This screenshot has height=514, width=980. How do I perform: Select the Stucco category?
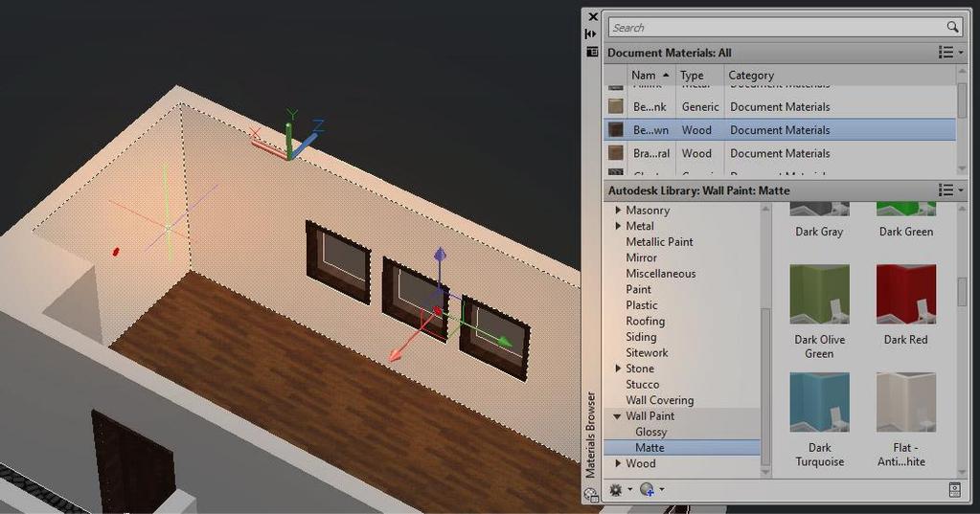[643, 384]
